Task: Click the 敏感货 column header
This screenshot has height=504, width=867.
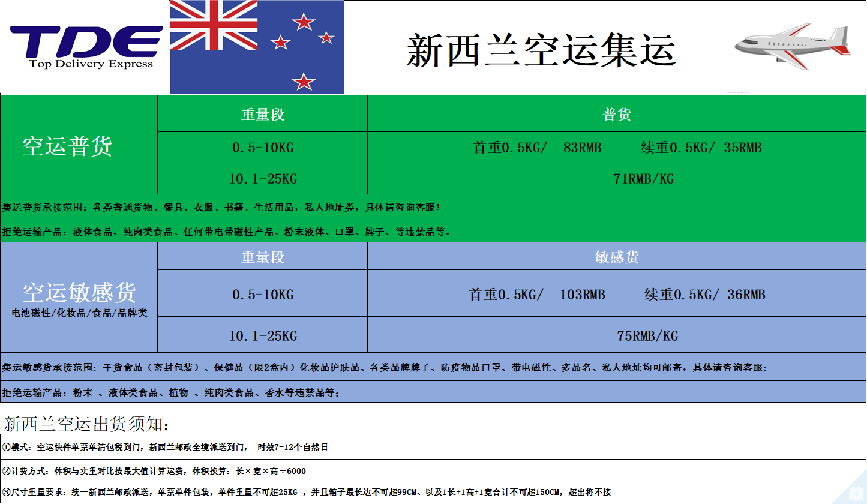Action: 616,257
